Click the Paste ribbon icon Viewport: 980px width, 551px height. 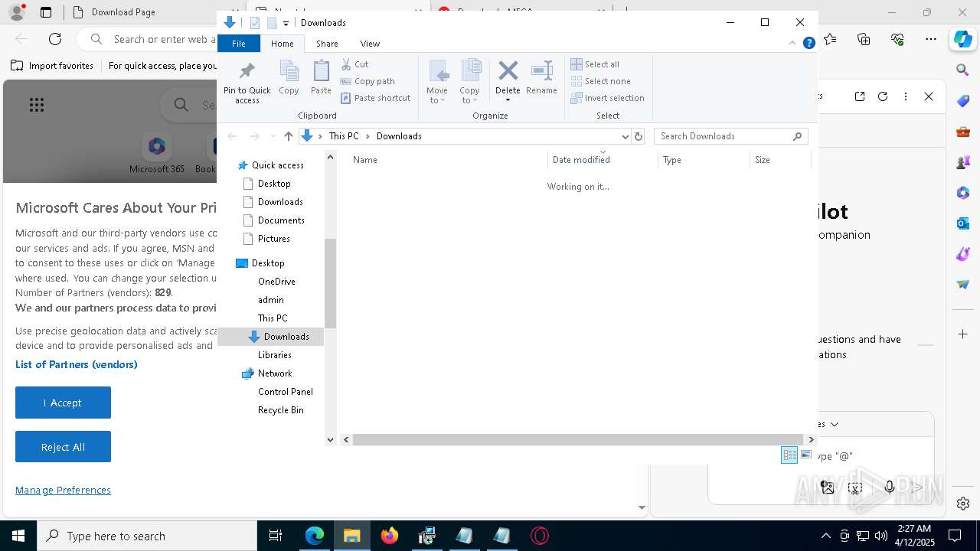tap(321, 78)
